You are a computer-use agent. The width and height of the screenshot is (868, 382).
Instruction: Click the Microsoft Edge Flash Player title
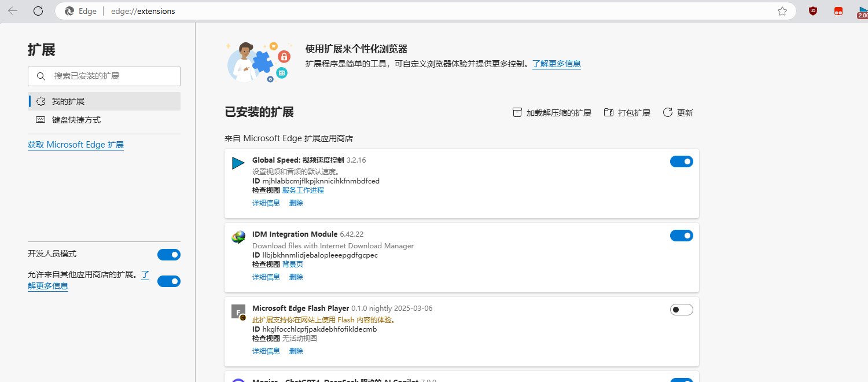click(x=301, y=308)
